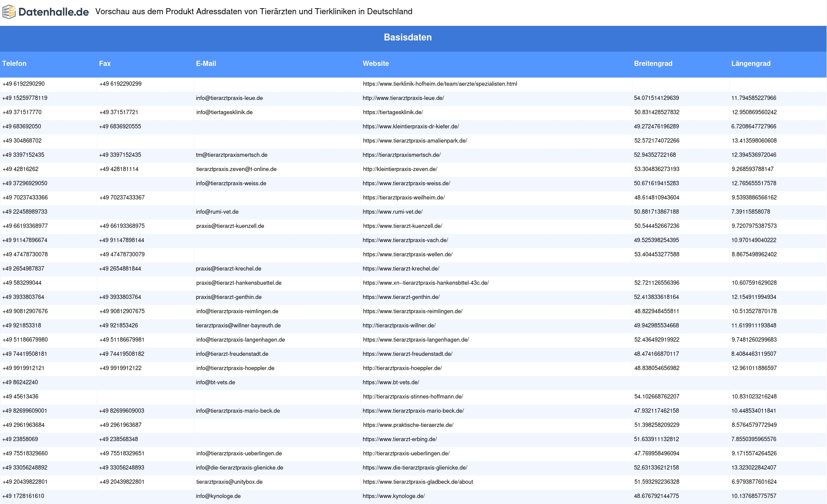Select phone number +49 15259778119

pyautogui.click(x=25, y=98)
